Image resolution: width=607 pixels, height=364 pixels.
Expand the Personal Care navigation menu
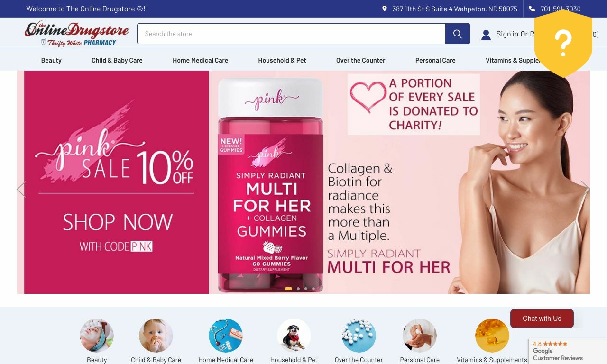[x=435, y=60]
